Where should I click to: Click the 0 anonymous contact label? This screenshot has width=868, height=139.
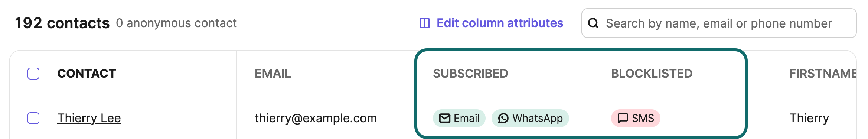point(176,23)
